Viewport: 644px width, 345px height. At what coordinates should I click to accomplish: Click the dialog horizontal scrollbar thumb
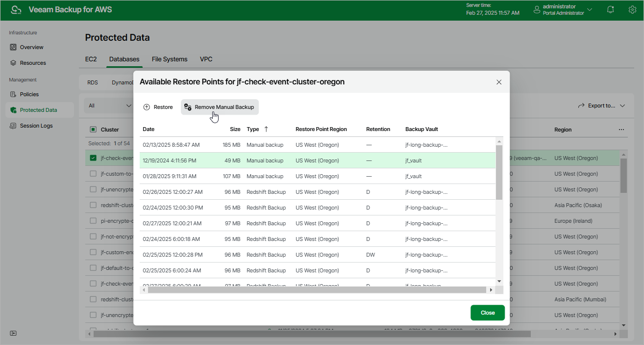point(318,290)
